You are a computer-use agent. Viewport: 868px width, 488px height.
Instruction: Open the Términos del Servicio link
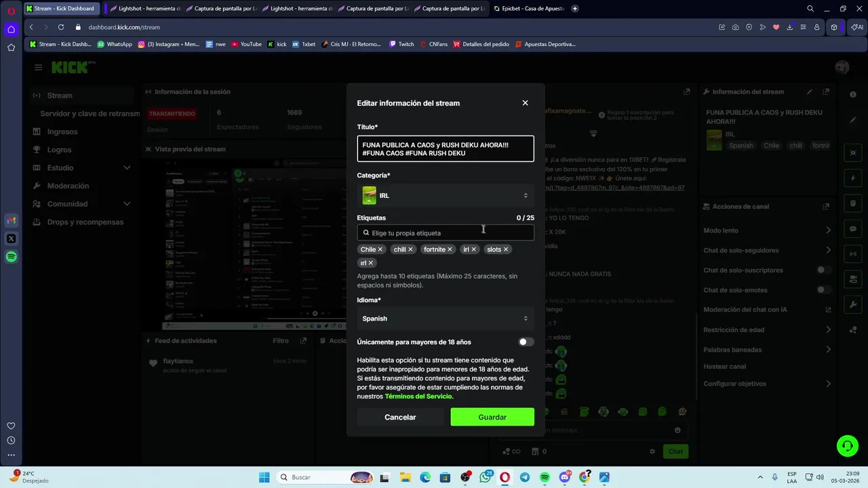[418, 396]
